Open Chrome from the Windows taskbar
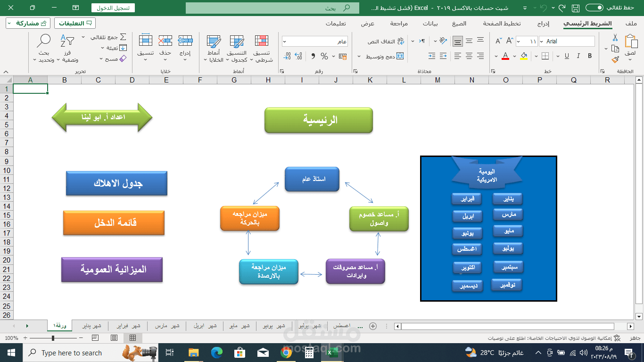 tap(286, 353)
